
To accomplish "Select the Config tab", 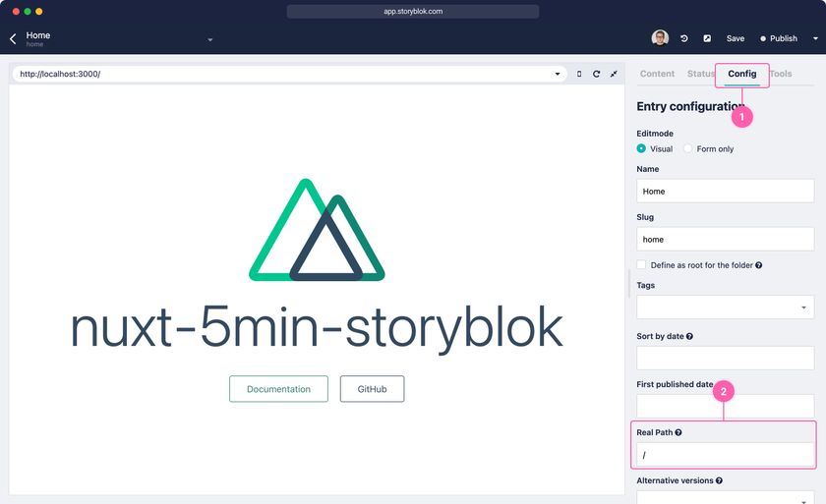I will click(741, 74).
